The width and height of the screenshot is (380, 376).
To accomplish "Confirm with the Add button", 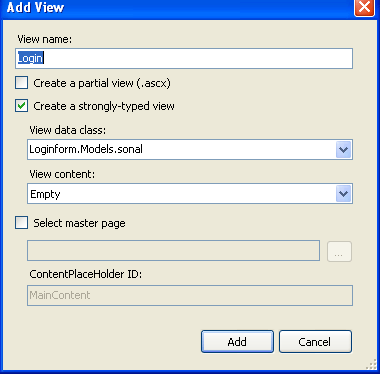I will point(237,342).
